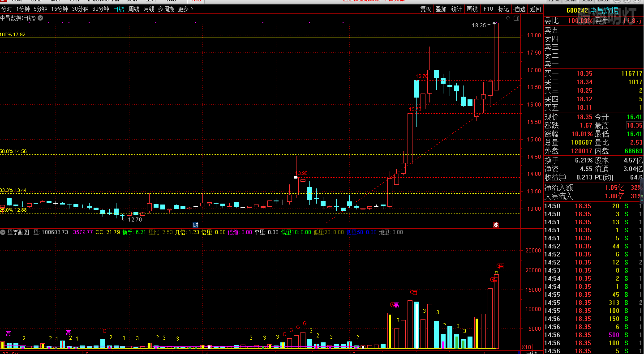Click the 买五 bid row at 18.11

pyautogui.click(x=593, y=107)
